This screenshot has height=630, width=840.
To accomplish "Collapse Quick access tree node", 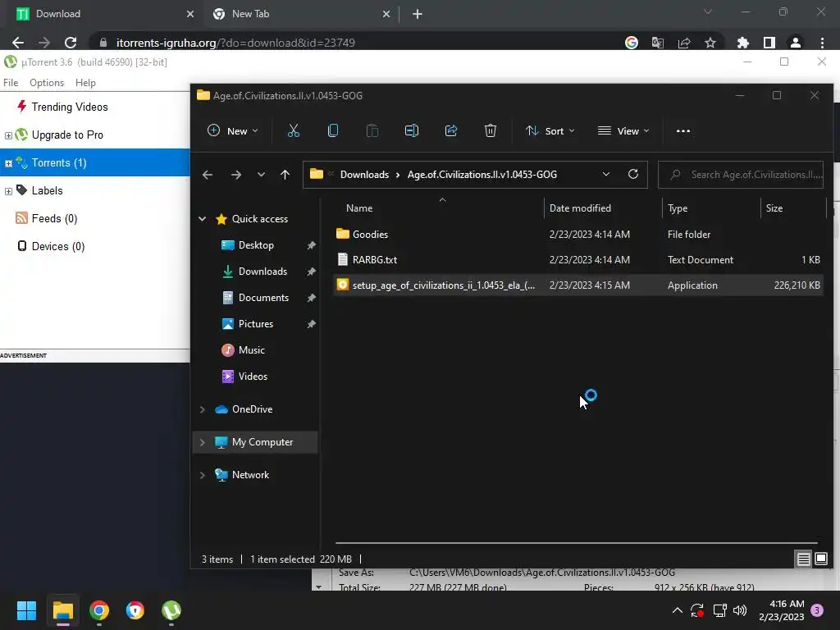I will [x=203, y=218].
